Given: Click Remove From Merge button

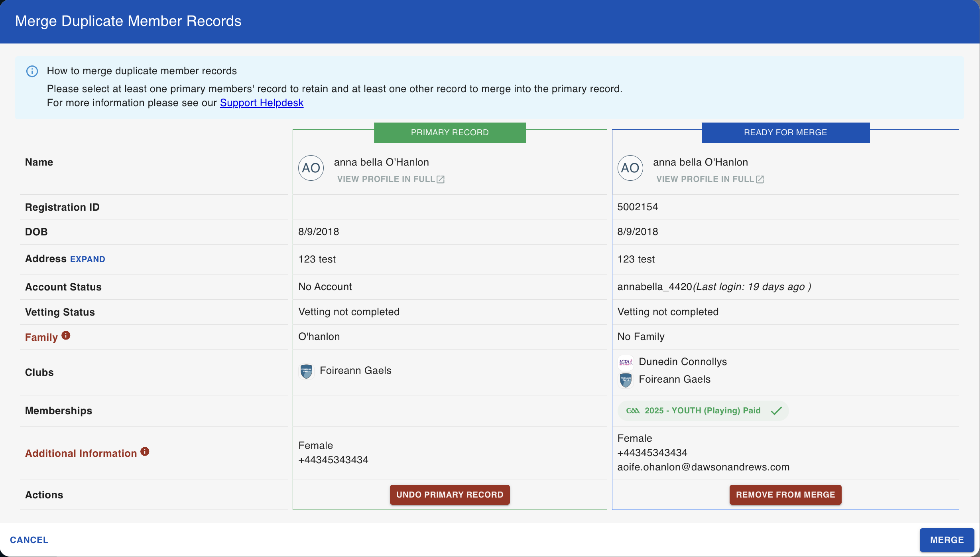Looking at the screenshot, I should [785, 495].
